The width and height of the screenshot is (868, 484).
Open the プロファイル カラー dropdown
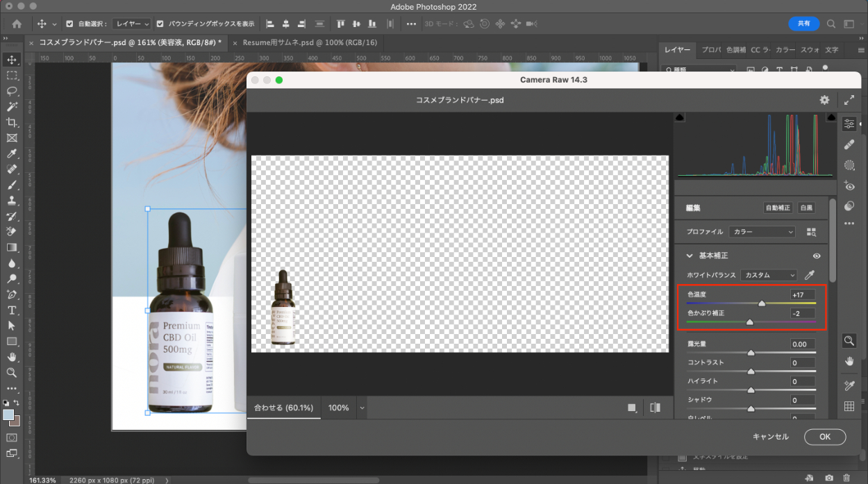pyautogui.click(x=762, y=232)
